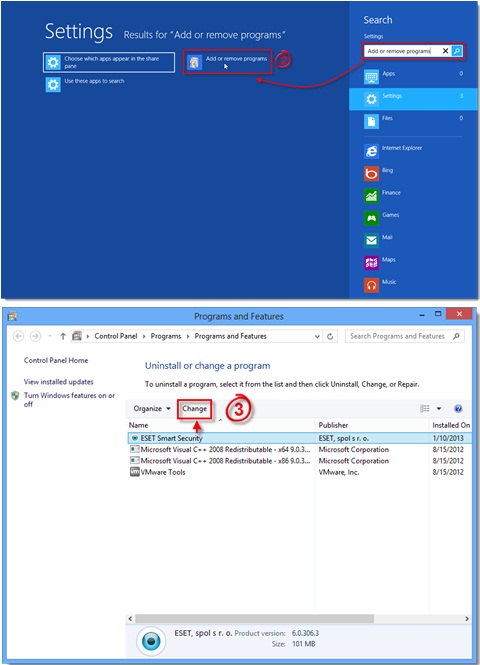
Task: Select the Settings search category
Action: pos(413,99)
